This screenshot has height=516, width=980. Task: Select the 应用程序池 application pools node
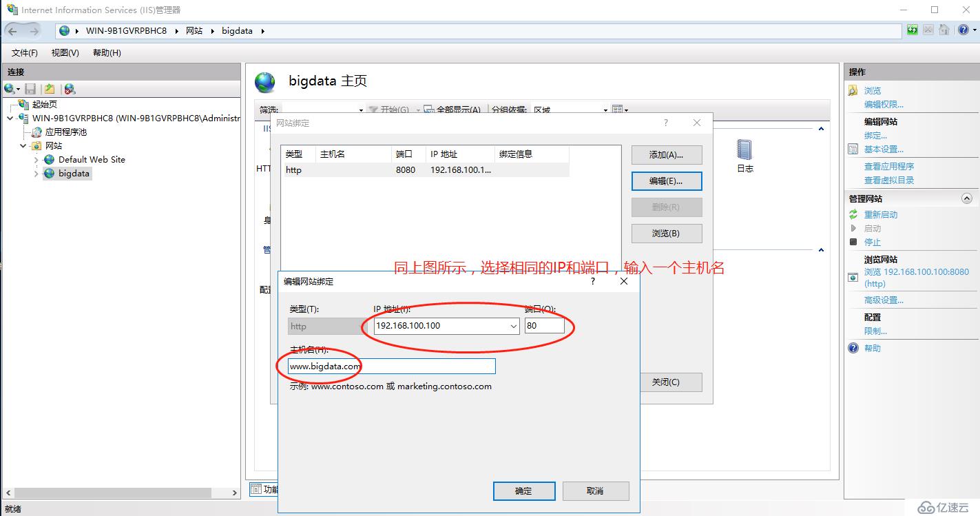point(65,132)
